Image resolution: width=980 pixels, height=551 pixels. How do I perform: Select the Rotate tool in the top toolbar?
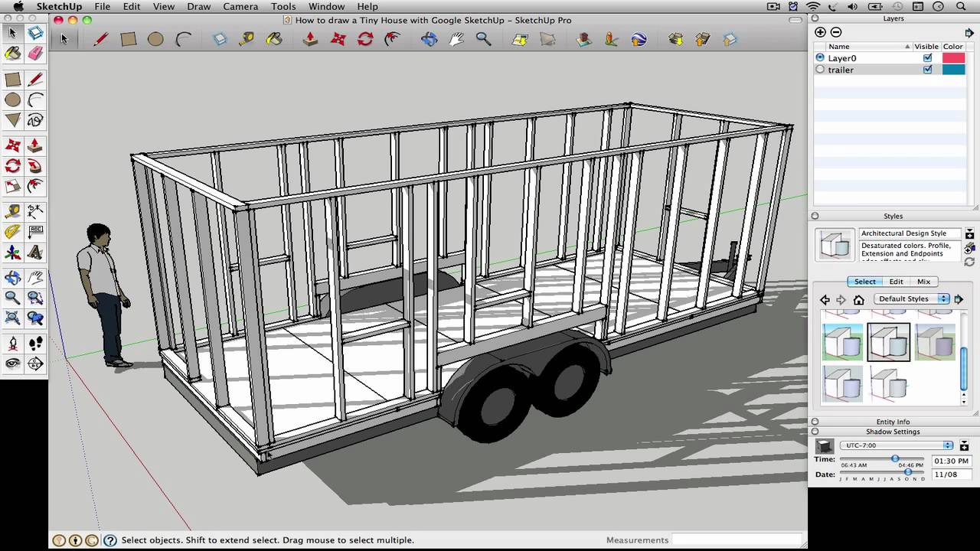point(365,39)
